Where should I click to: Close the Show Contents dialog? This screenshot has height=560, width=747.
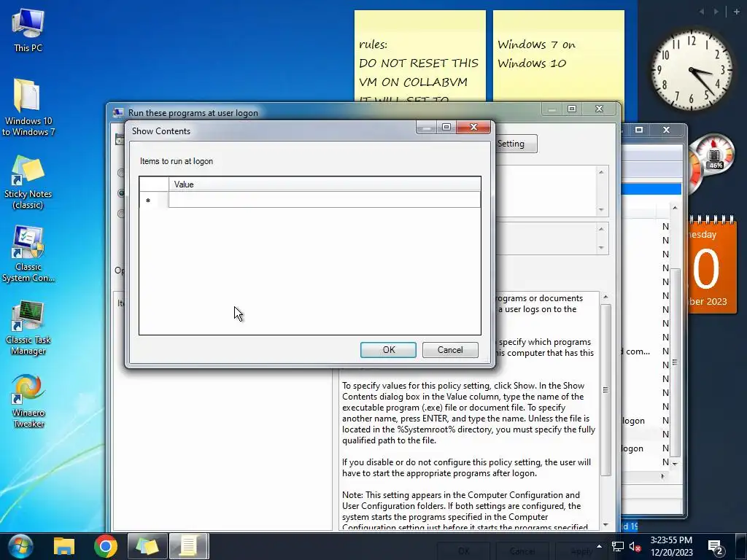tap(473, 127)
